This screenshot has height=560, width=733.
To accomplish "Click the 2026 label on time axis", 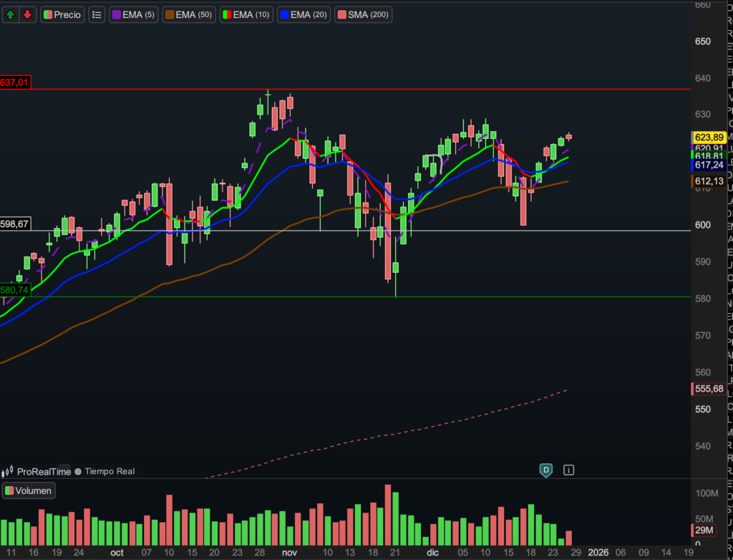I will tap(598, 553).
